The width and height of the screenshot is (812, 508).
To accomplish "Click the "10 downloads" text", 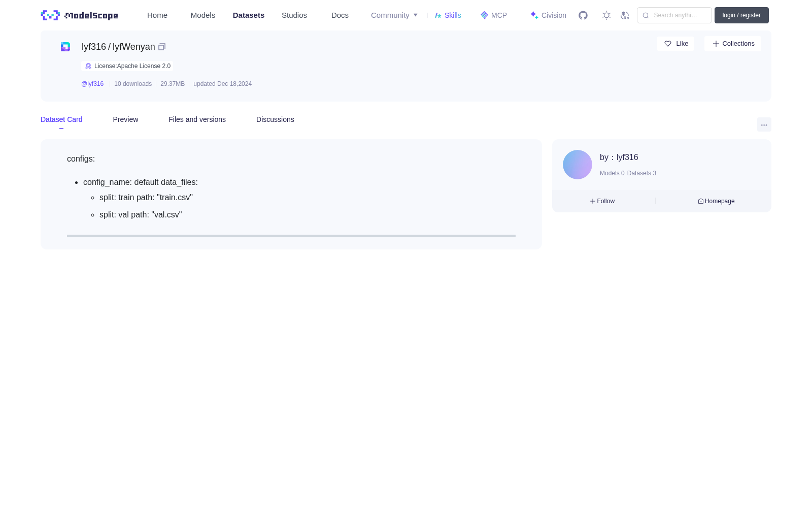I will pyautogui.click(x=133, y=84).
